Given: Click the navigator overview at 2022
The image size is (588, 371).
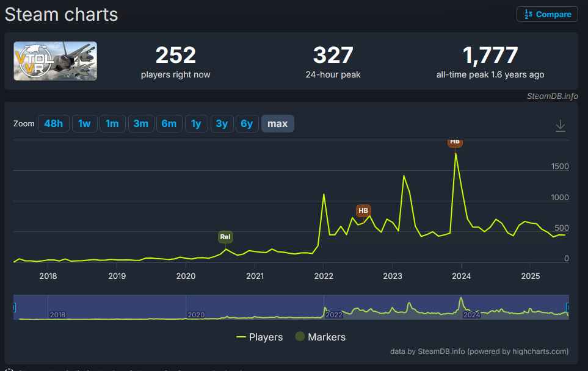Looking at the screenshot, I should [334, 315].
